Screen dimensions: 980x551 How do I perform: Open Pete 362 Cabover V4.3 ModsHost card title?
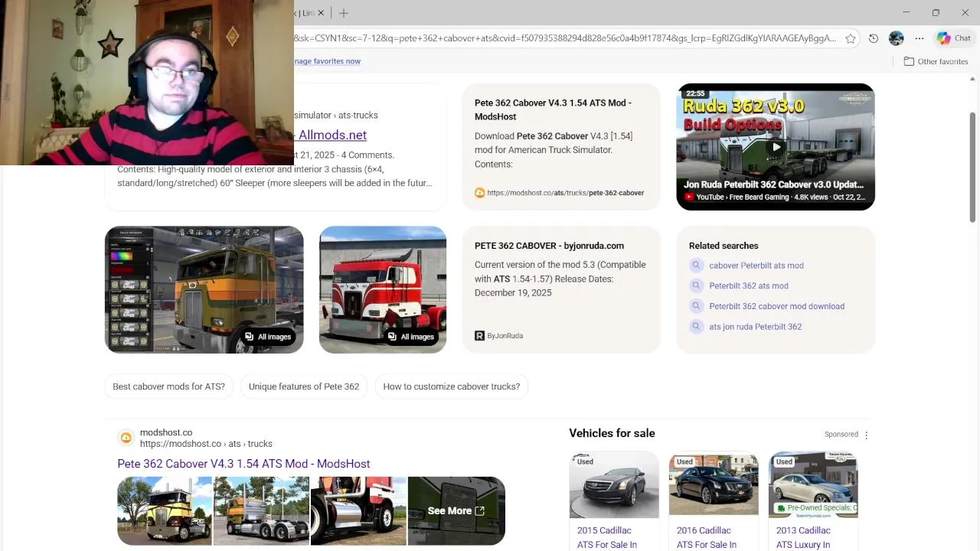553,109
